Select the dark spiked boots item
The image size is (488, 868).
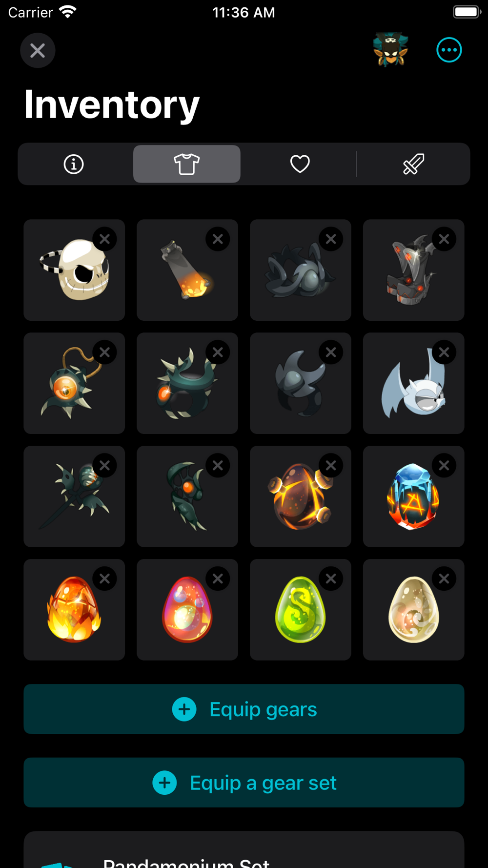[413, 270]
